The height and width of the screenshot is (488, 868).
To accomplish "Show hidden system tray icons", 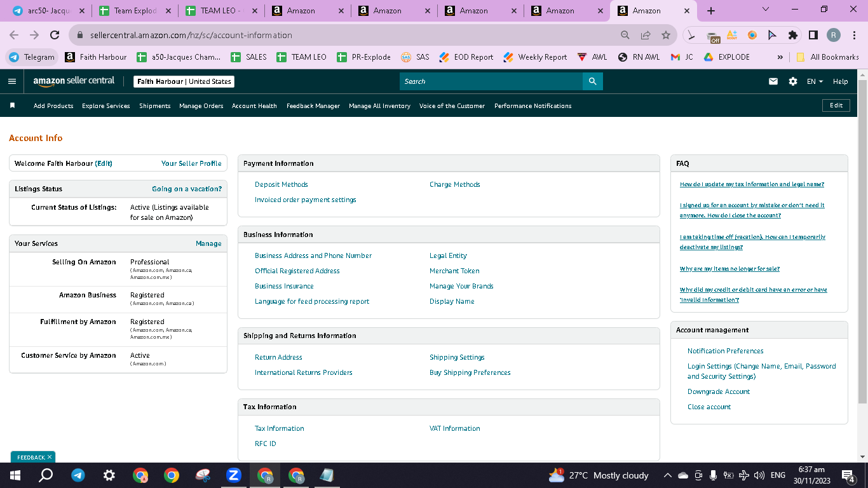I will (x=667, y=475).
